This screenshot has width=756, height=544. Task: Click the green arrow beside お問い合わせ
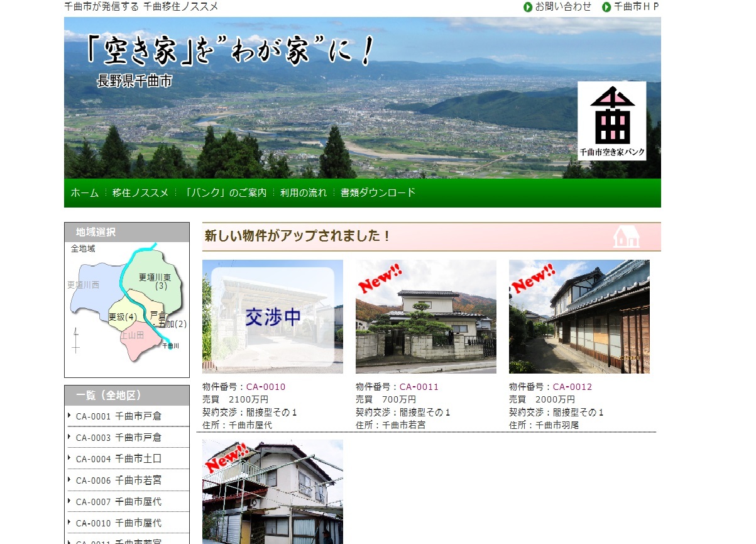point(528,7)
